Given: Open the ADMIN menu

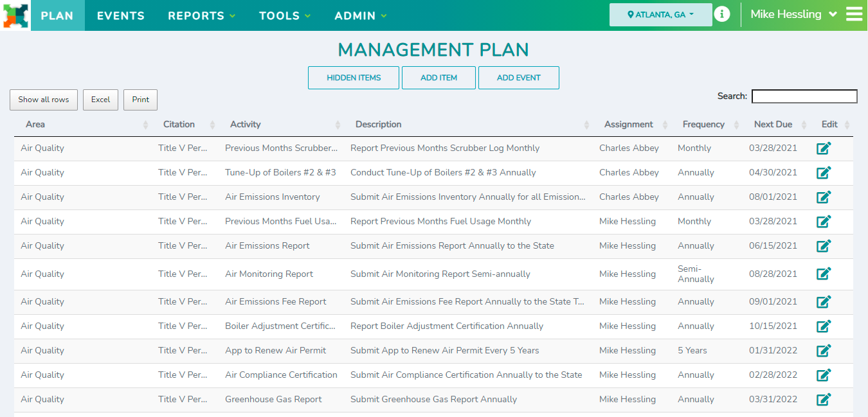Looking at the screenshot, I should click(361, 15).
